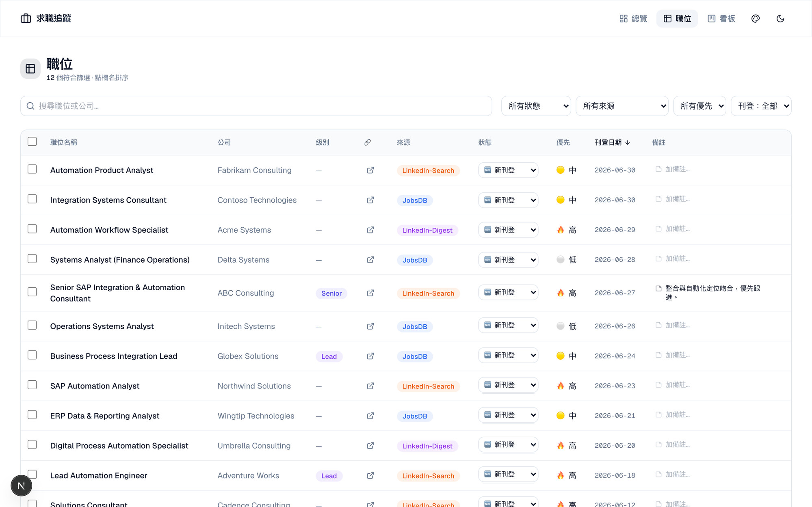812x507 pixels.
Task: Click the table icon beside the 職位 title
Action: click(x=30, y=69)
